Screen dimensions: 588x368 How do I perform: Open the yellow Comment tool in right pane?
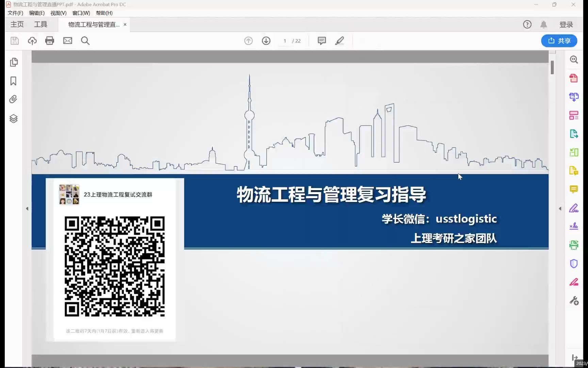coord(574,189)
